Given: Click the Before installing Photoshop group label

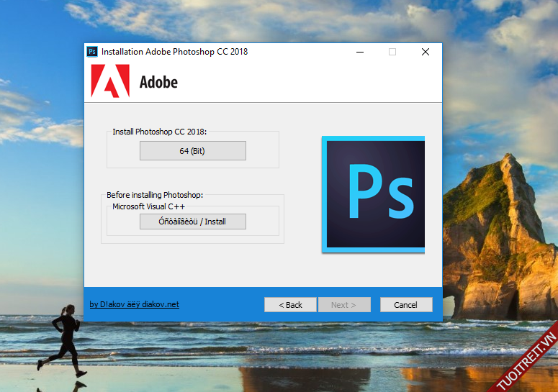Looking at the screenshot, I should pos(155,195).
